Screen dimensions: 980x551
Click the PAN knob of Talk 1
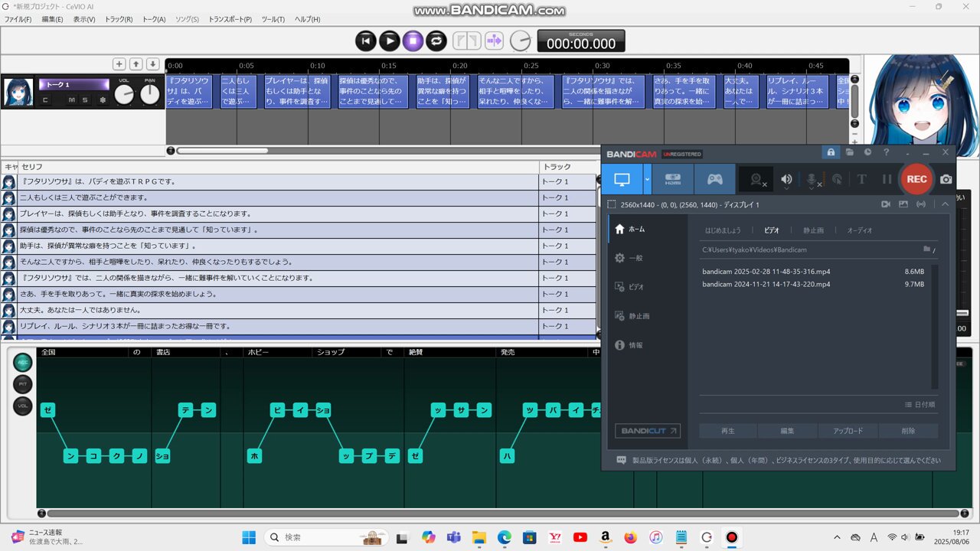[150, 94]
